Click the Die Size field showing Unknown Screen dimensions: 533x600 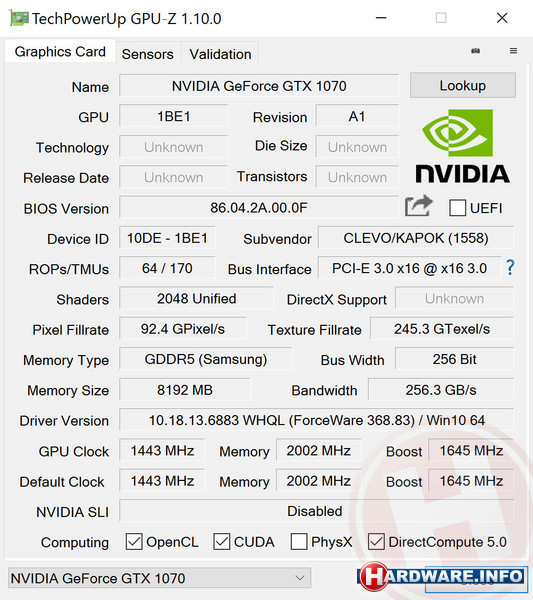pyautogui.click(x=357, y=147)
